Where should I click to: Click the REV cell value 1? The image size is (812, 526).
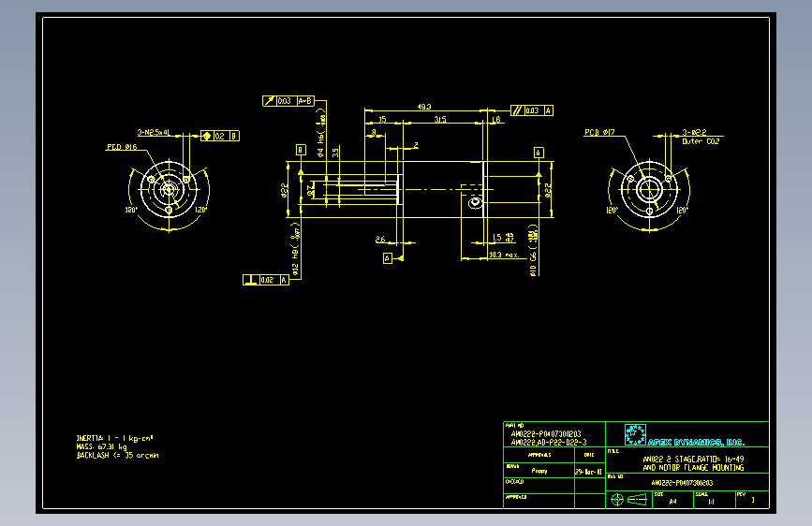coord(753,500)
